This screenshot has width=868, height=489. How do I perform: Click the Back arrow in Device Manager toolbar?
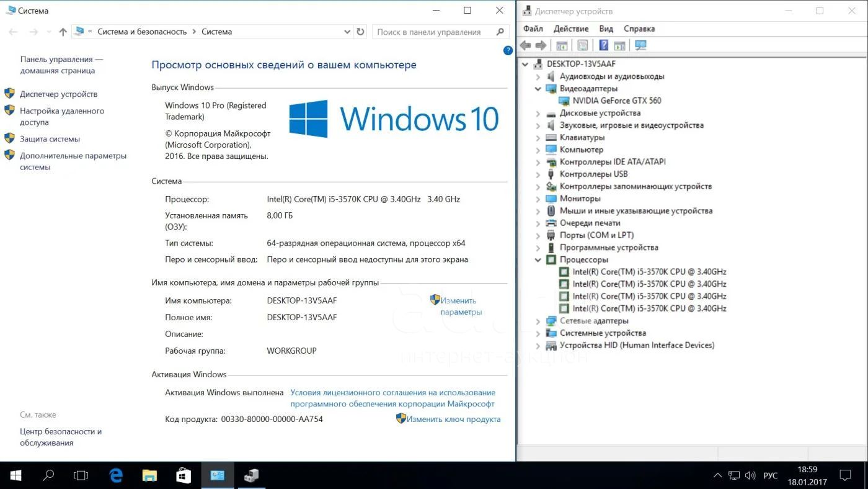pyautogui.click(x=526, y=45)
